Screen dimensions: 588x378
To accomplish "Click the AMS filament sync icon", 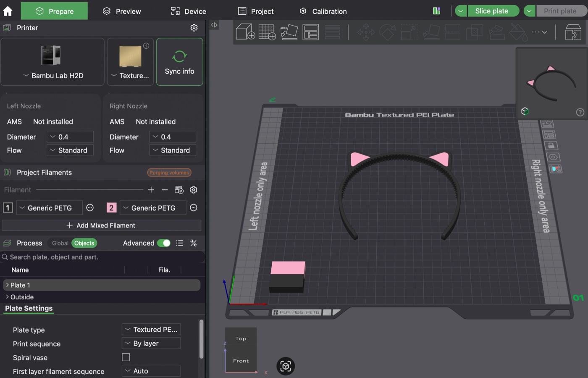I will click(179, 190).
